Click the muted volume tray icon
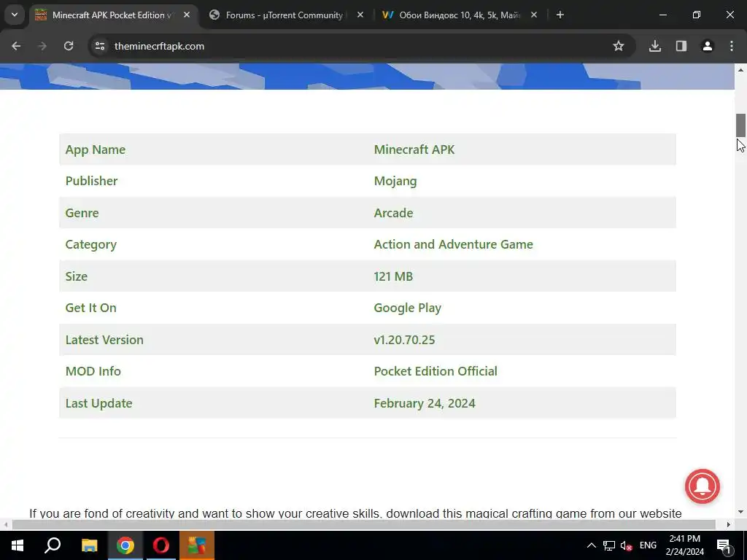 pos(627,545)
